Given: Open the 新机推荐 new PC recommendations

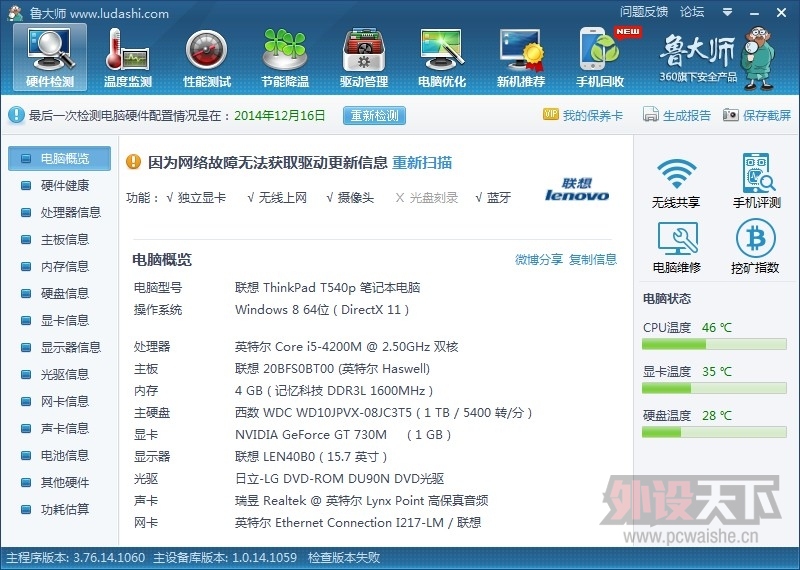Looking at the screenshot, I should (521, 58).
